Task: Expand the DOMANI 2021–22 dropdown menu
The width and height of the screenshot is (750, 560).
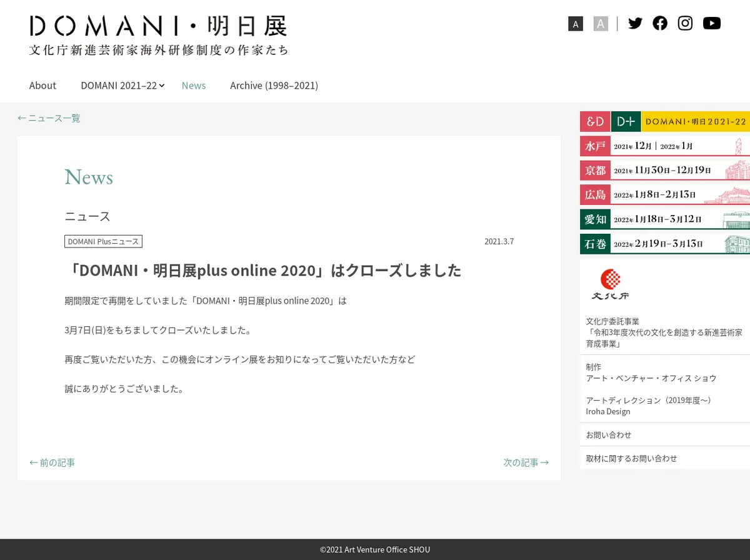Action: [122, 85]
